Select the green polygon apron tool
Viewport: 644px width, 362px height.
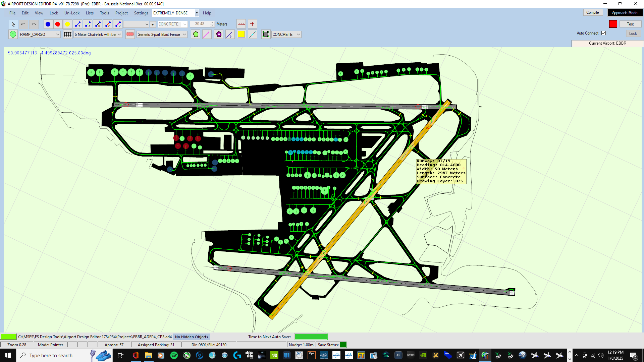196,34
